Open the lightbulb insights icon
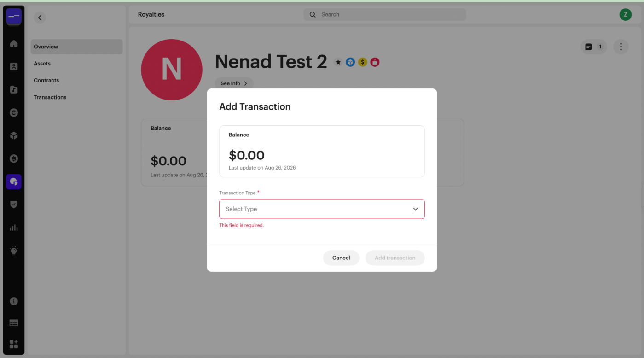This screenshot has height=358, width=644. 14,251
